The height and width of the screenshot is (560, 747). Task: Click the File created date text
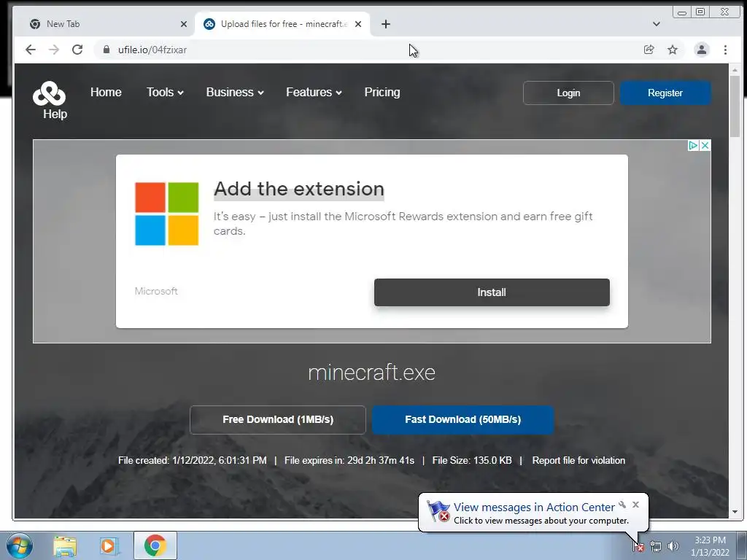(x=193, y=461)
